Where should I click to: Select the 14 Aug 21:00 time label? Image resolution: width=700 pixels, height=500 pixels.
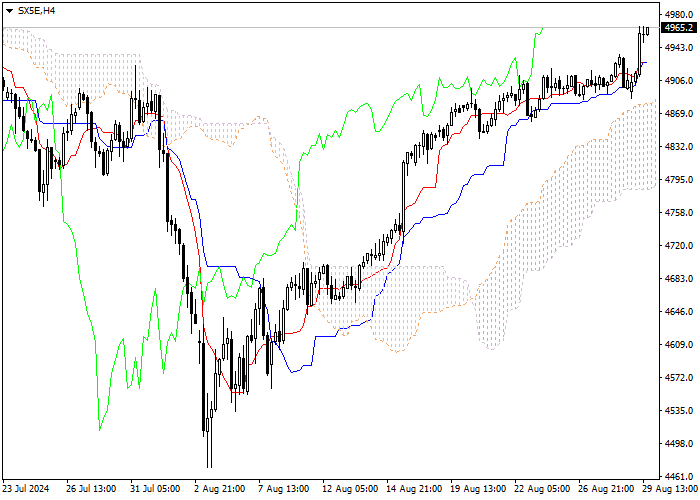(x=415, y=488)
